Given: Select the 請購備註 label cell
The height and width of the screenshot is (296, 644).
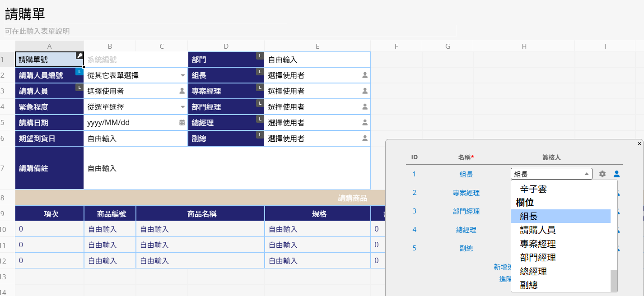Looking at the screenshot, I should [50, 168].
